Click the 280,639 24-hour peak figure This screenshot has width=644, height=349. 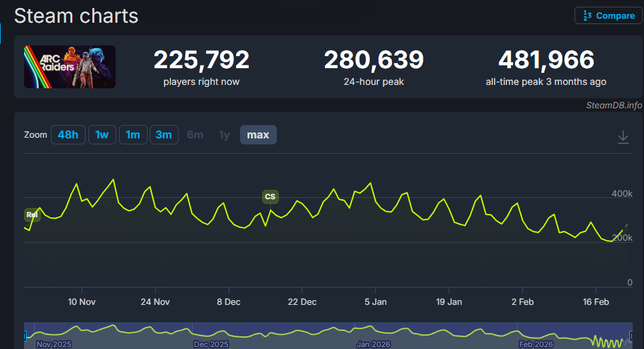click(374, 60)
